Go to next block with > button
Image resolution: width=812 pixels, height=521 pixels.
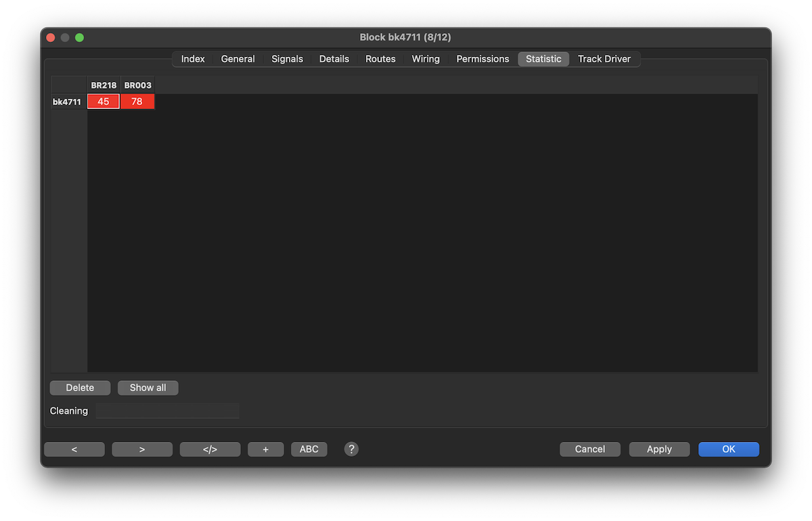[142, 449]
